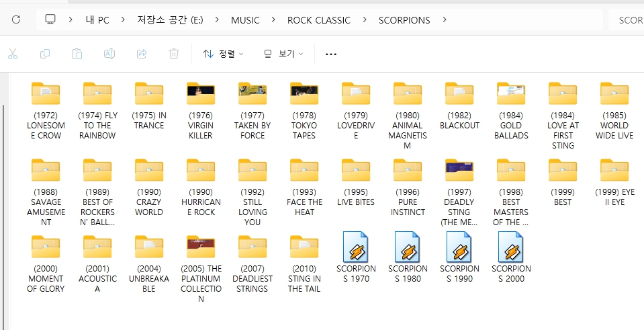
Task: Click the search box labeled SCOR
Action: pos(627,20)
